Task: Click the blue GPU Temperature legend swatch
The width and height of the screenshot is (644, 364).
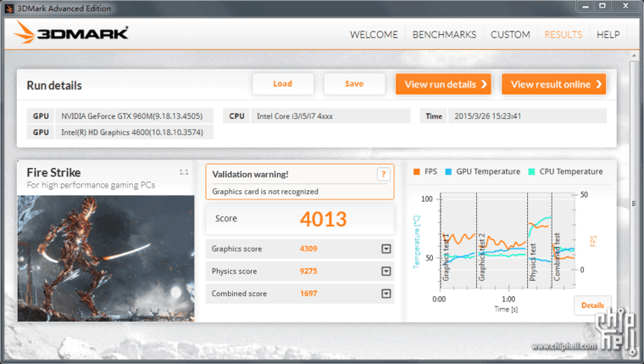Action: [x=448, y=171]
